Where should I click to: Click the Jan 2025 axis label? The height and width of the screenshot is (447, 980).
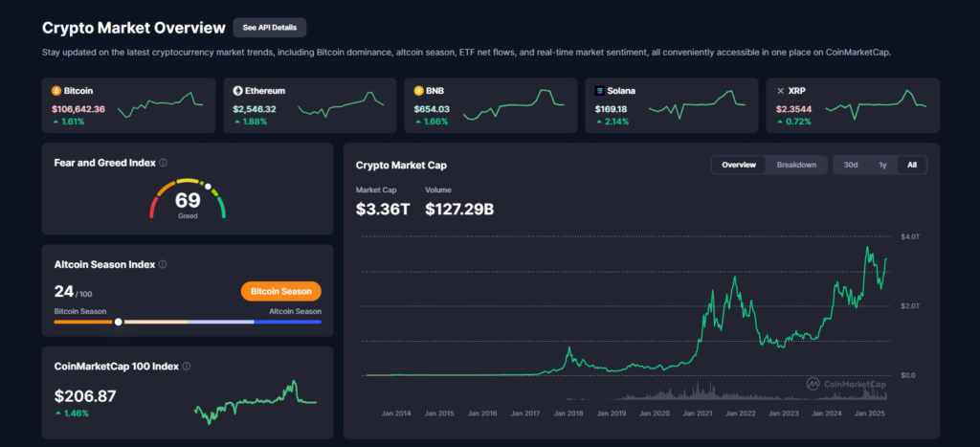(869, 413)
